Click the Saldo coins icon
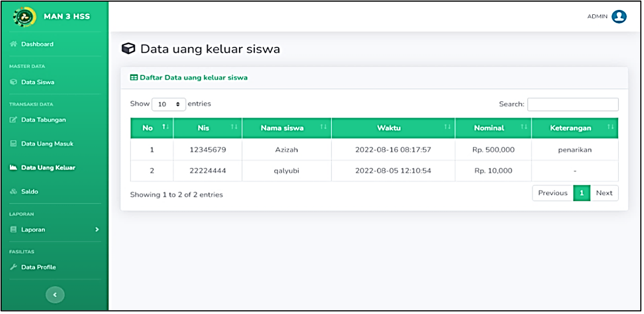Image resolution: width=644 pixels, height=314 pixels. coord(13,192)
